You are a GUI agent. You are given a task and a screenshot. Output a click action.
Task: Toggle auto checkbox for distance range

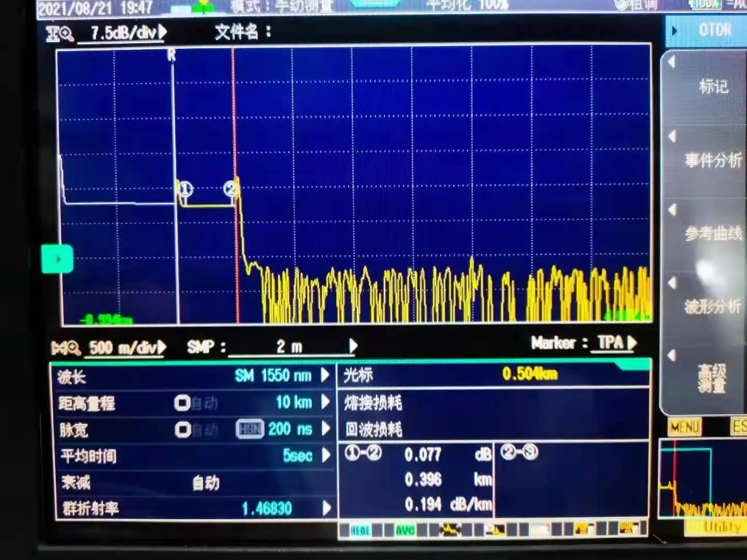coord(182,403)
